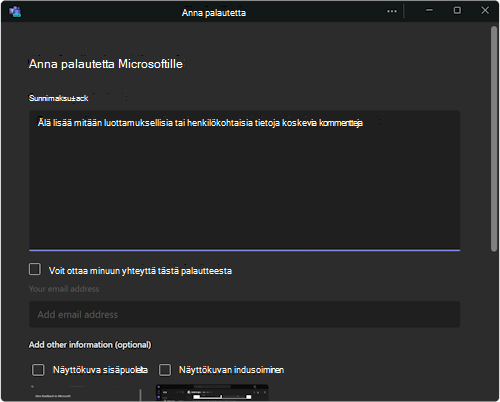Screen dimensions: 500x402
Task: Focus the feedback comment text area
Action: pyautogui.click(x=245, y=180)
